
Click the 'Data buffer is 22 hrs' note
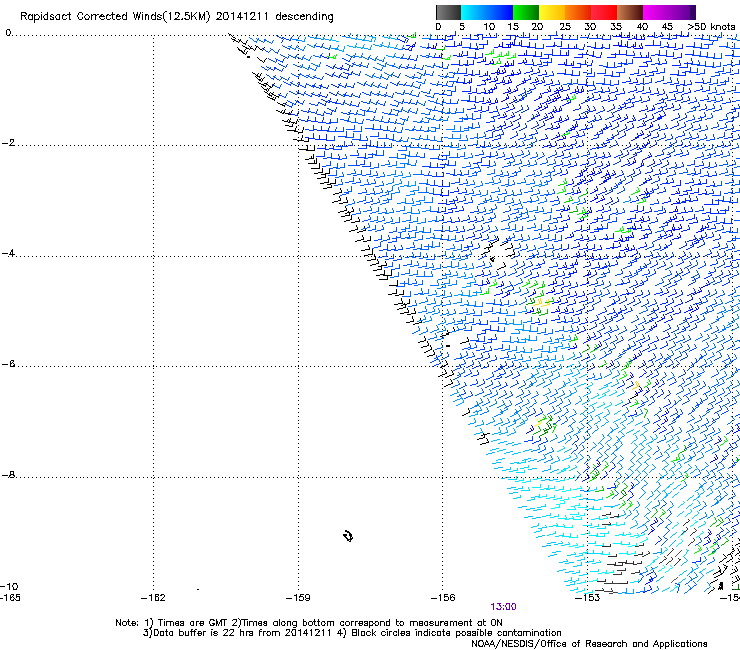pos(237,633)
